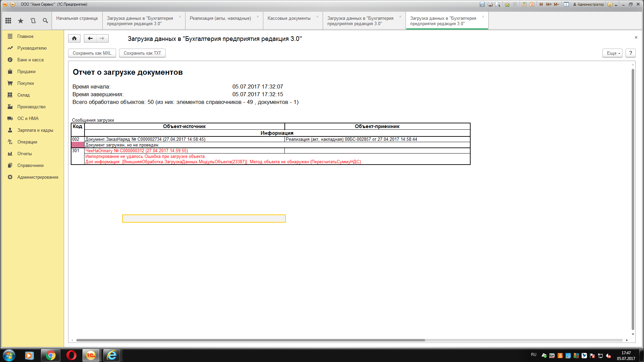Open the sections menu grid icon
This screenshot has width=644, height=362.
click(8, 21)
